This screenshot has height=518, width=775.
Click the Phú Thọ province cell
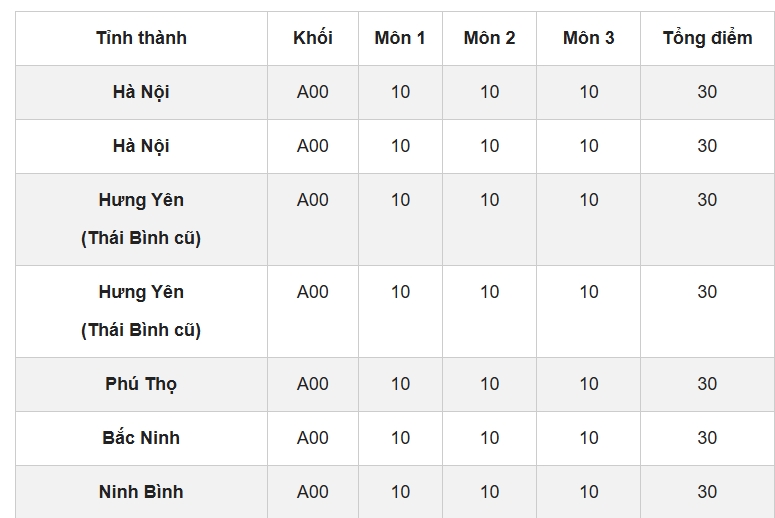coord(141,384)
